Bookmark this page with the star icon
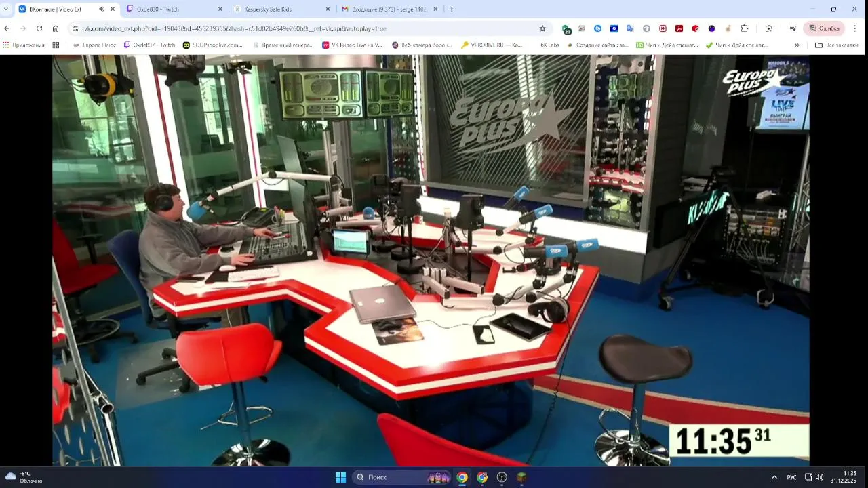The height and width of the screenshot is (488, 868). [x=542, y=28]
